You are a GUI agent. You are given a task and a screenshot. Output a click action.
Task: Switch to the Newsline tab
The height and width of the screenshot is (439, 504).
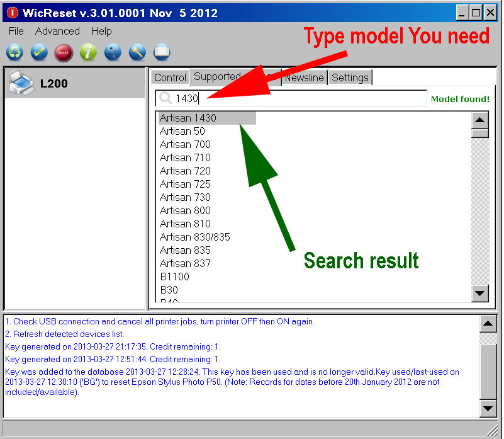304,77
